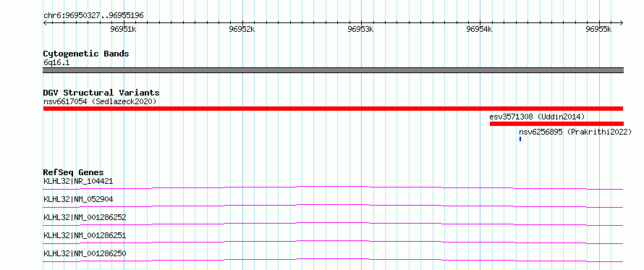Click the 96951k ruler tick label
The width and height of the screenshot is (644, 270).
pyautogui.click(x=123, y=29)
